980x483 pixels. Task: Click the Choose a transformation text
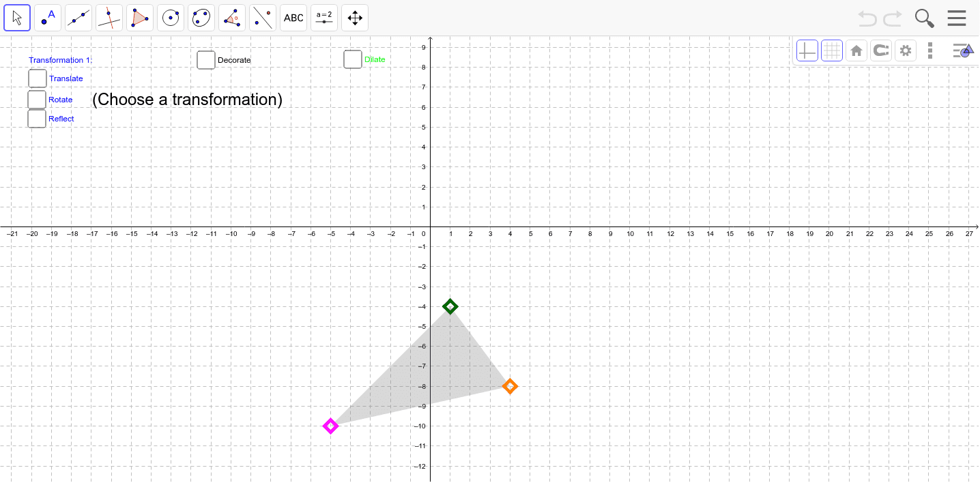pos(187,100)
